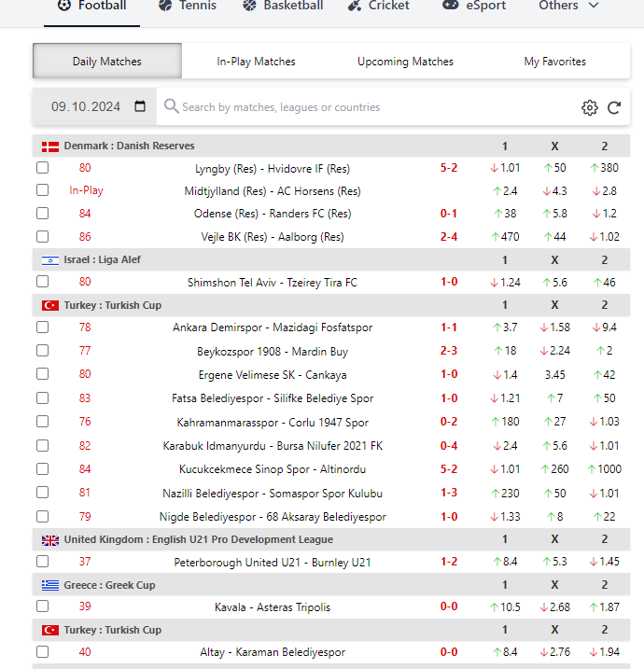Image resolution: width=644 pixels, height=669 pixels.
Task: Open Lyngby (Res) - Hvidovre IF (Res) match
Action: 273,169
